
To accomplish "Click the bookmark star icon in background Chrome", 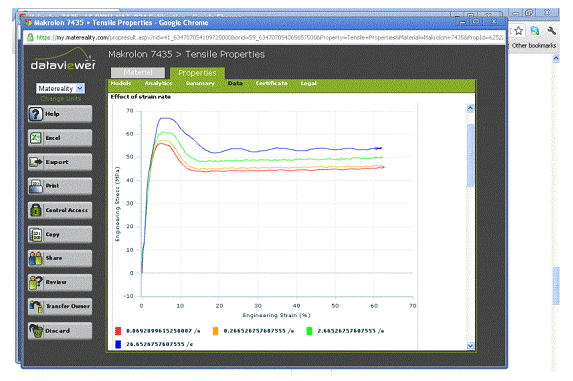I will 518,31.
